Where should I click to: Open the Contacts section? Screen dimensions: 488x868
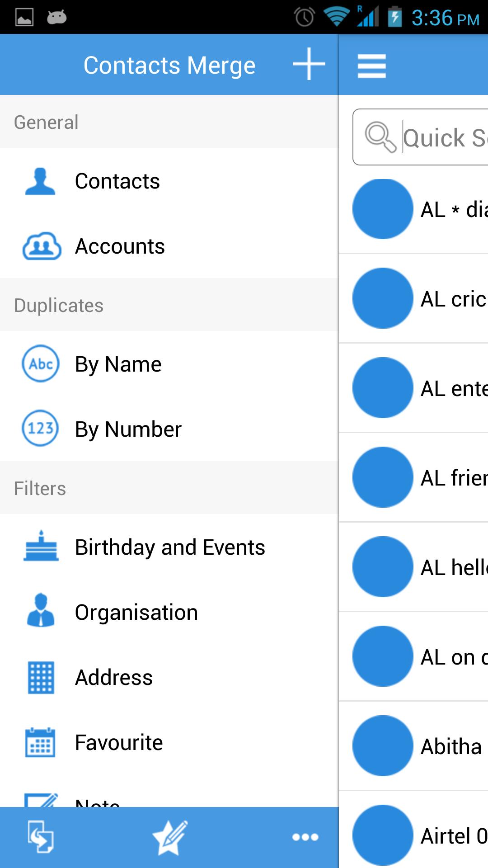click(x=117, y=181)
